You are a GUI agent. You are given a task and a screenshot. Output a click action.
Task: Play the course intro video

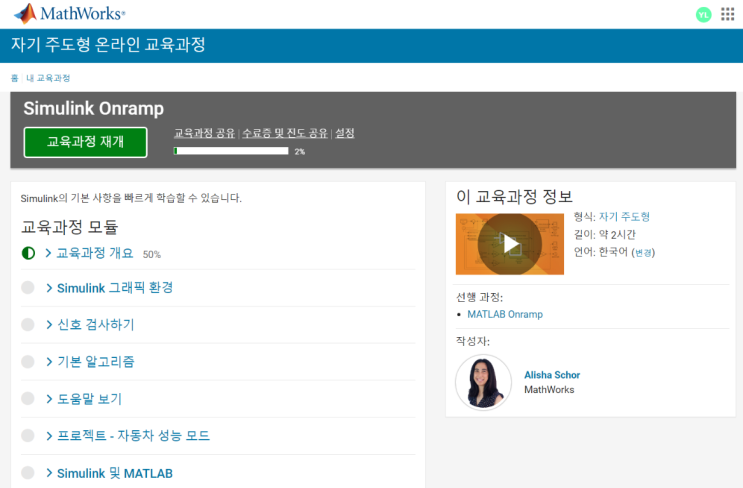tap(510, 244)
